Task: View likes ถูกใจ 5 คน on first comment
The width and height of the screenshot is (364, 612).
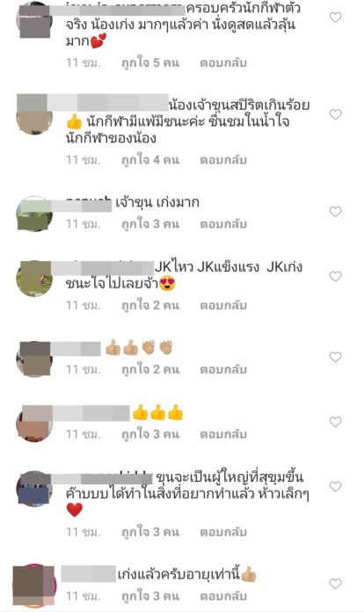Action: point(150,62)
